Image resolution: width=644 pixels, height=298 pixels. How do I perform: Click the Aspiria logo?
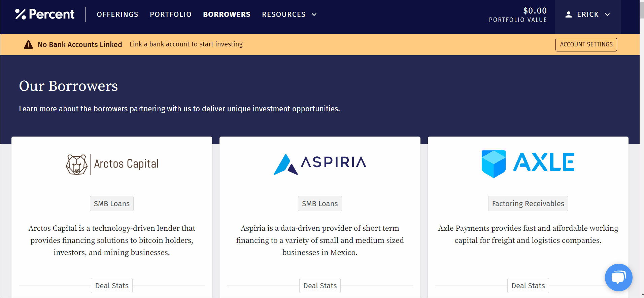tap(320, 164)
